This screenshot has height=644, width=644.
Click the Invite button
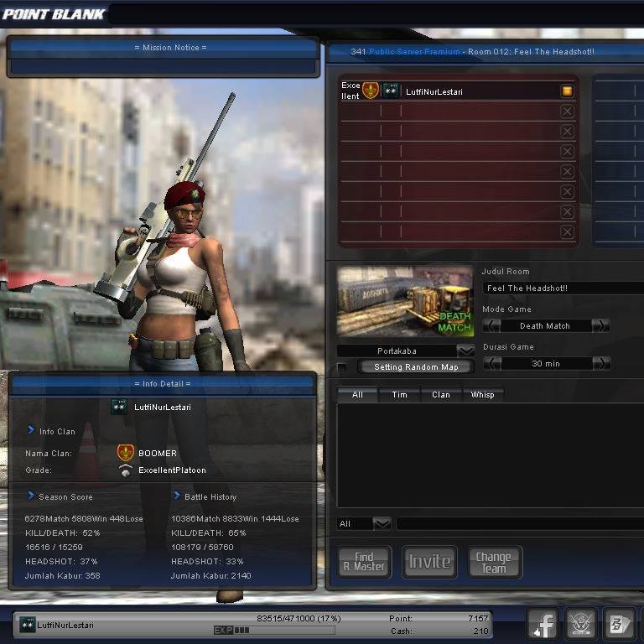(x=429, y=562)
